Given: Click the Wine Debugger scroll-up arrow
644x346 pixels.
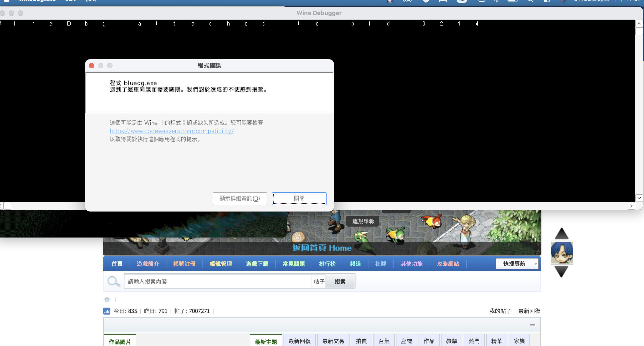Looking at the screenshot, I should 639,23.
